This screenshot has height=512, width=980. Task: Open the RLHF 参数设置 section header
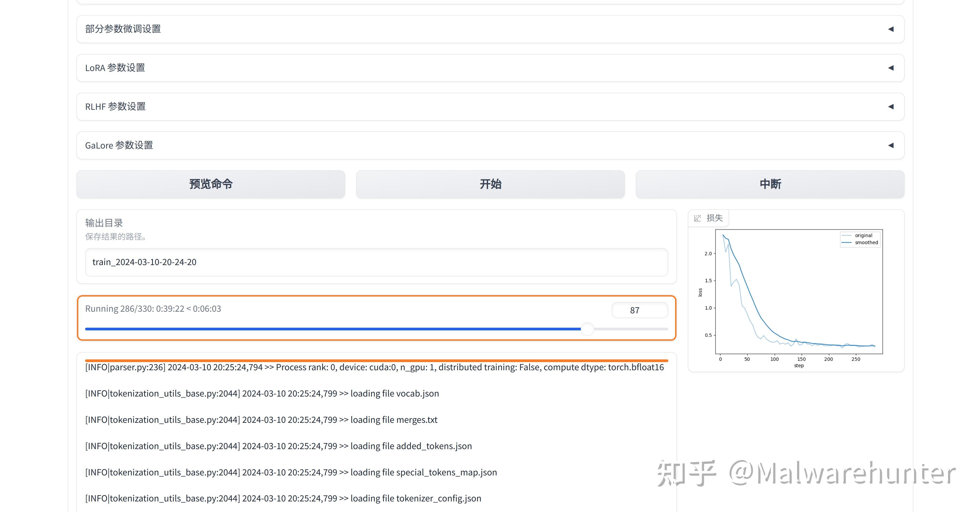point(490,107)
